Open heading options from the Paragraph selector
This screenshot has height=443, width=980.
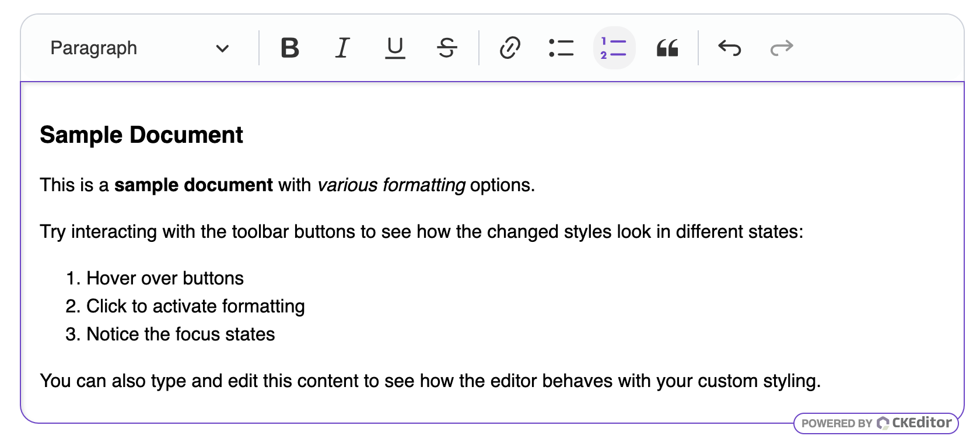pos(140,48)
